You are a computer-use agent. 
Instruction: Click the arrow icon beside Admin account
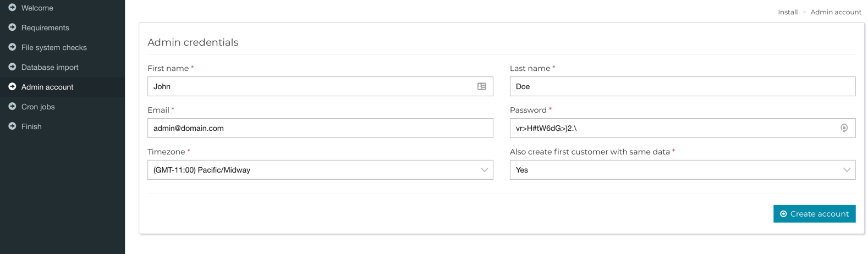pyautogui.click(x=12, y=87)
